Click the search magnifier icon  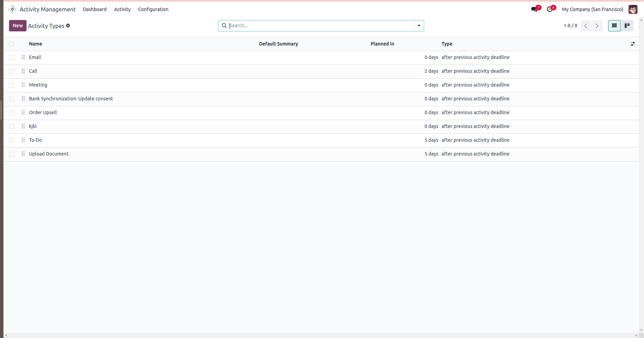click(x=224, y=26)
